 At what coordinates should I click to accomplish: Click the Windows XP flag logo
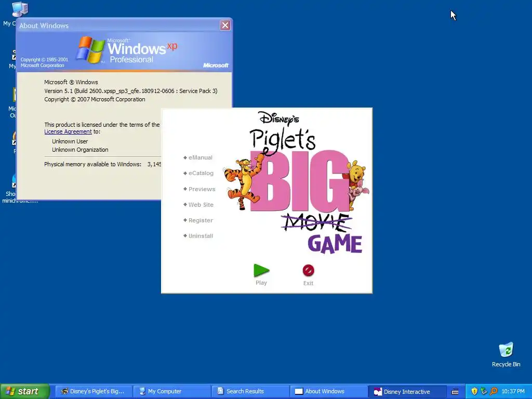pos(90,50)
